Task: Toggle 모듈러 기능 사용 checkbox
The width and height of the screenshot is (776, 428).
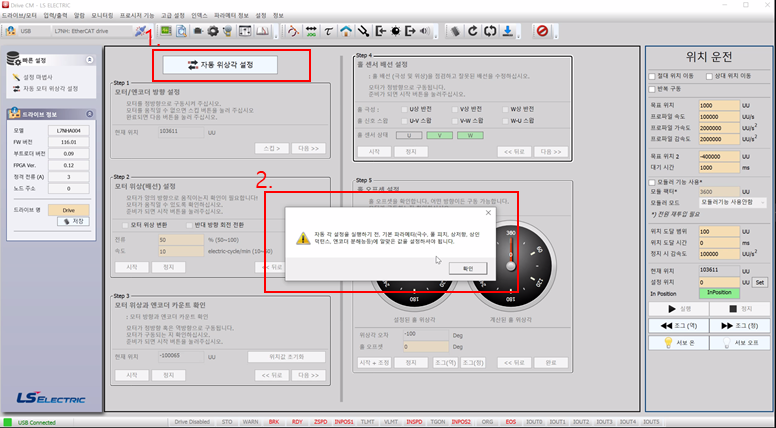Action: pos(652,182)
